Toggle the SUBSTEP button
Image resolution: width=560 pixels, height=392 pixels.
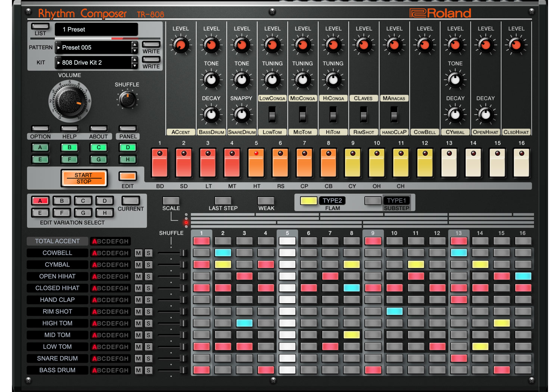tap(373, 200)
